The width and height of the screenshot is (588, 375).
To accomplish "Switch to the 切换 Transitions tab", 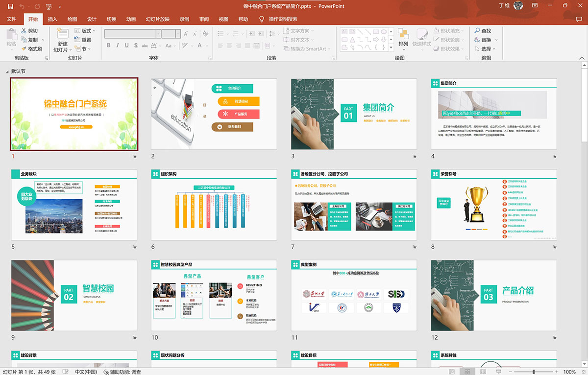I will point(111,19).
